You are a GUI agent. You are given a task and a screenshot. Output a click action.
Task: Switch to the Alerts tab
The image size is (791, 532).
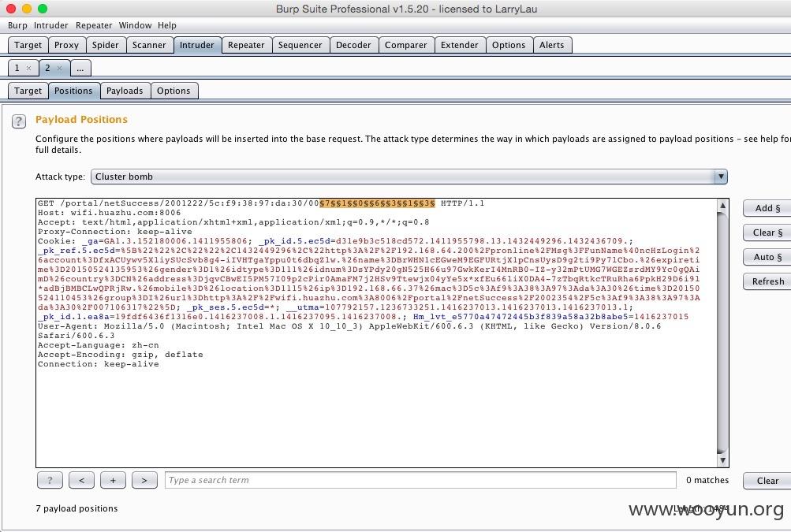(x=552, y=45)
